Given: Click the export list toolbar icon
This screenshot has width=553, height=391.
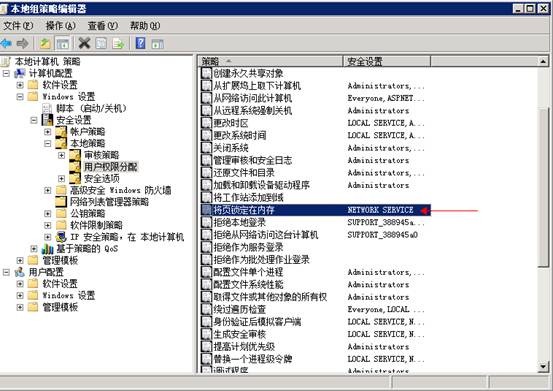Looking at the screenshot, I should point(118,44).
